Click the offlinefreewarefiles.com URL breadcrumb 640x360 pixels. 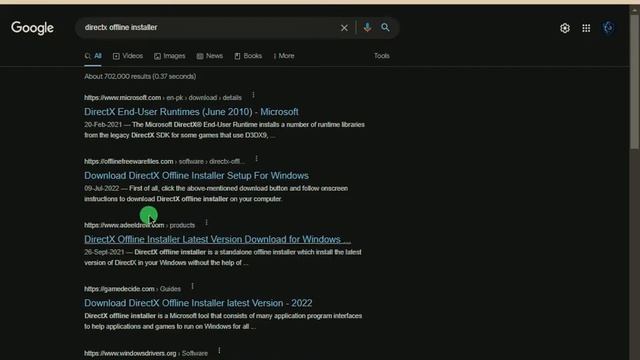tap(164, 162)
